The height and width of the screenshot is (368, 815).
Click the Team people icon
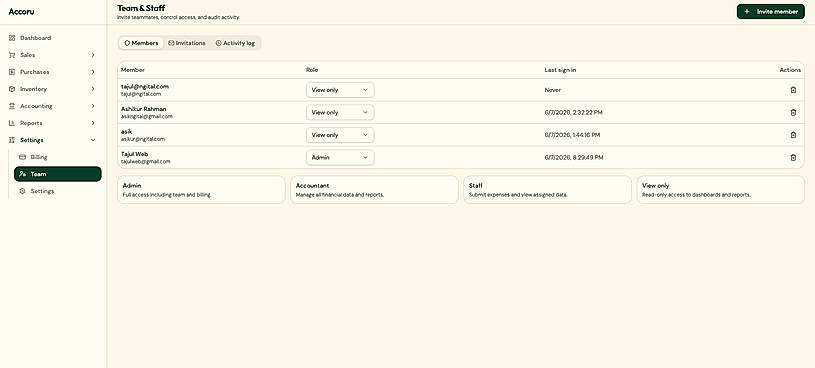coord(22,174)
